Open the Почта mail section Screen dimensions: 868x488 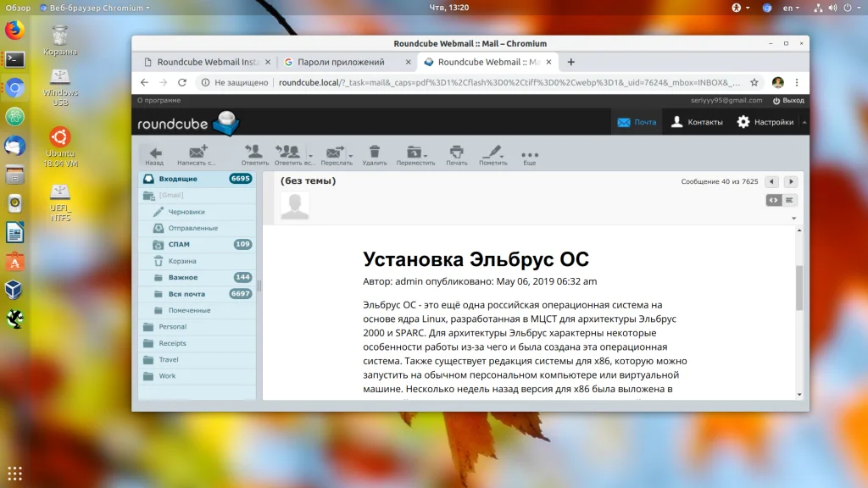pyautogui.click(x=637, y=122)
